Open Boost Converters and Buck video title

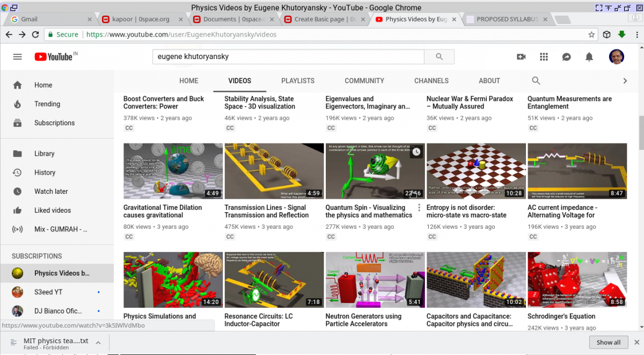164,103
